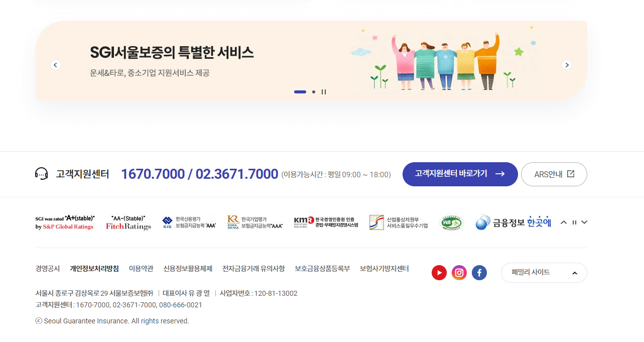This screenshot has height=342, width=644.
Task: Click the up chevron beside certification logos
Action: point(563,221)
